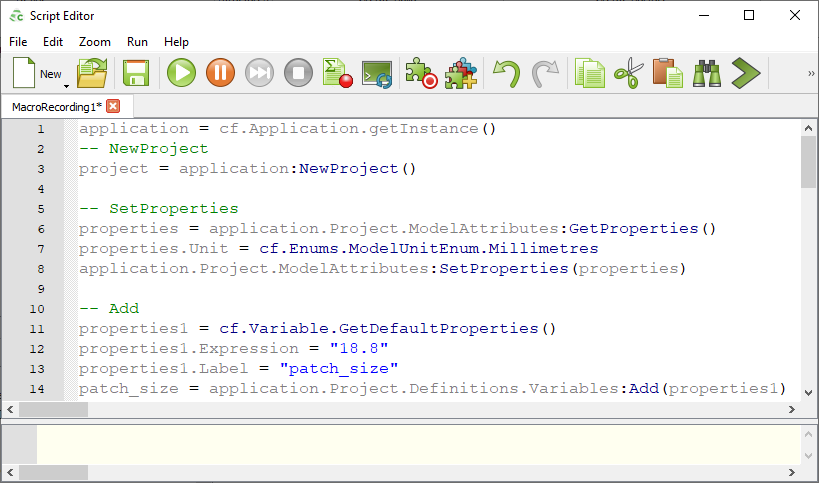Click line number 1 in gutter

tap(41, 129)
